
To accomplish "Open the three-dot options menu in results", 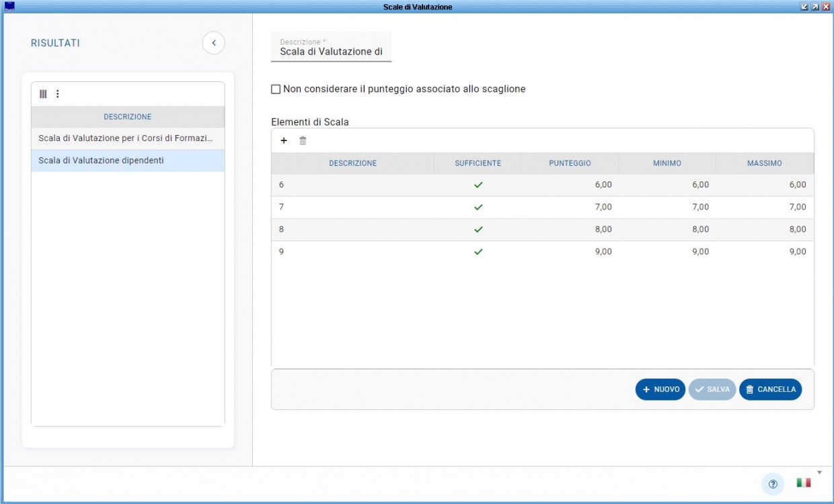I will pyautogui.click(x=57, y=94).
